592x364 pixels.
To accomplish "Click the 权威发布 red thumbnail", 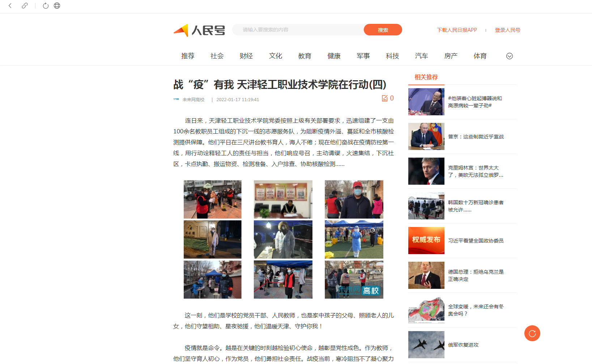I will coord(426,240).
